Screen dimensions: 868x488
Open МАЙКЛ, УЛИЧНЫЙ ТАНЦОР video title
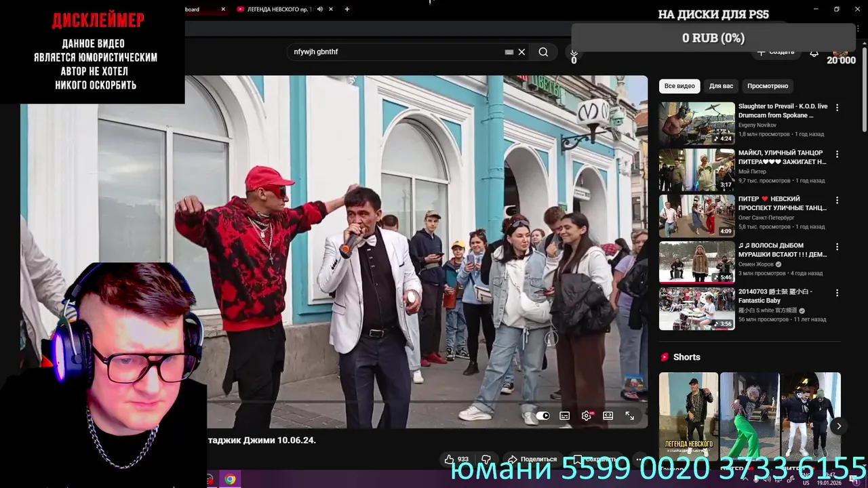(x=782, y=157)
